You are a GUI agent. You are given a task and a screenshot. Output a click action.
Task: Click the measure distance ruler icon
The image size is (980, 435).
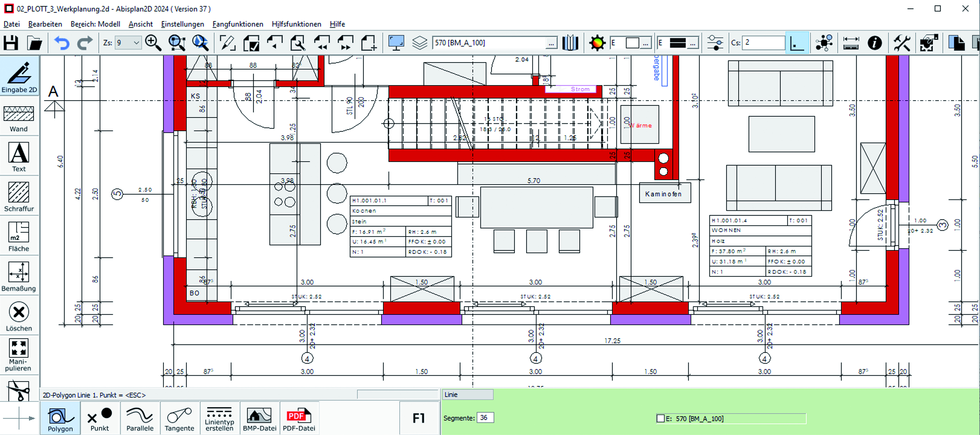[851, 43]
